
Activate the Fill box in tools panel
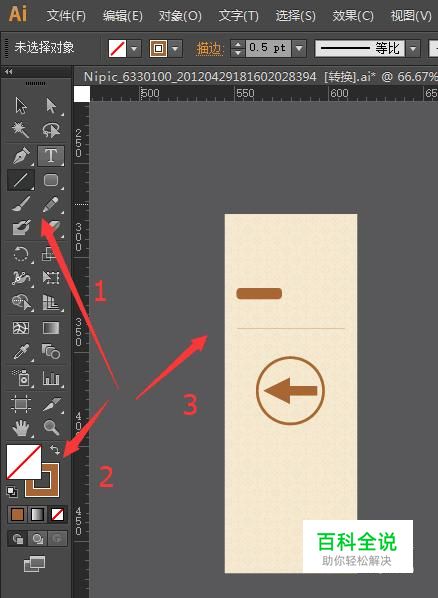(24, 461)
